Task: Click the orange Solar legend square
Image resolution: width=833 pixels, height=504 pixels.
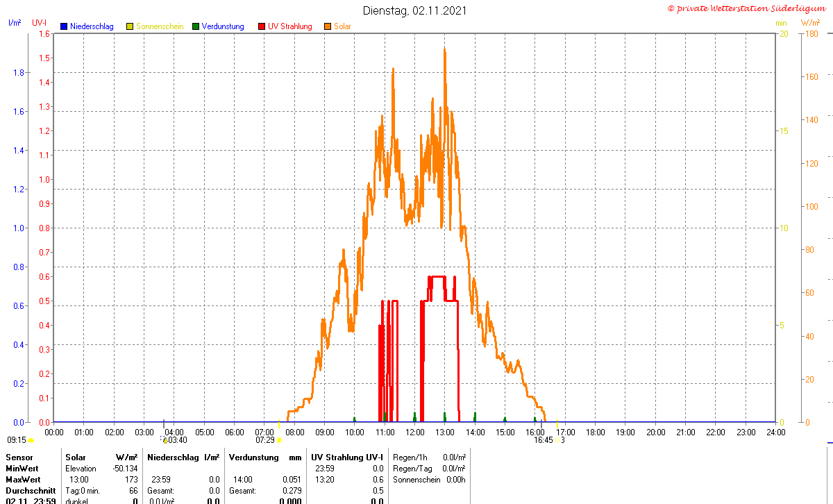Action: 328,26
